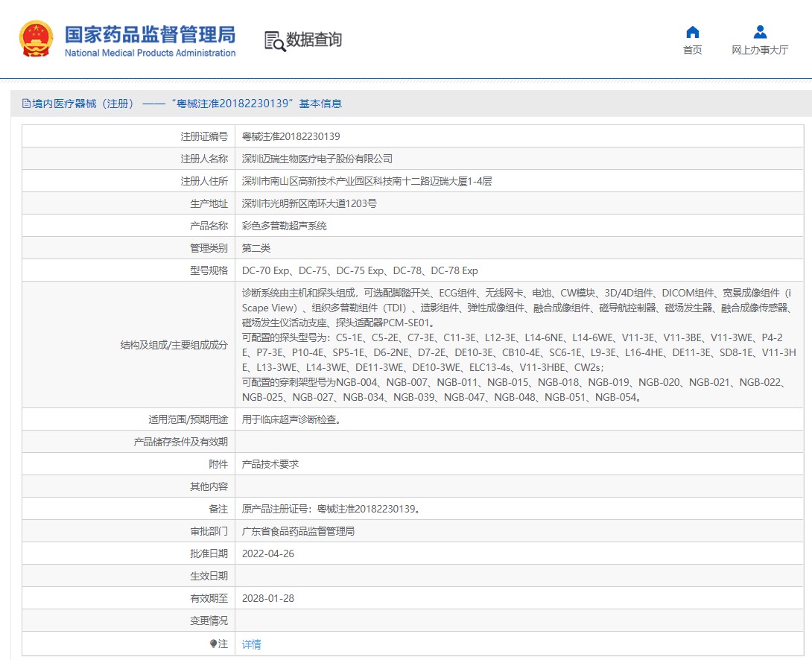Open the 数据查询 menu text

[314, 40]
